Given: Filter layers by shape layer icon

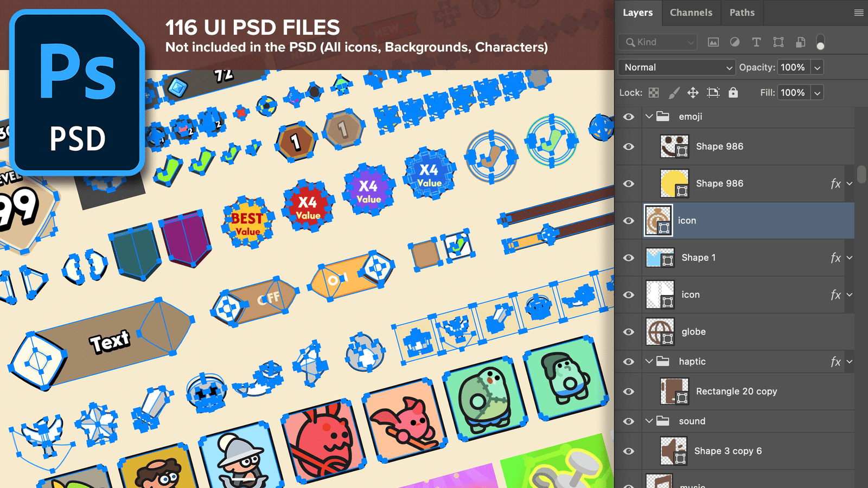Looking at the screenshot, I should point(778,42).
